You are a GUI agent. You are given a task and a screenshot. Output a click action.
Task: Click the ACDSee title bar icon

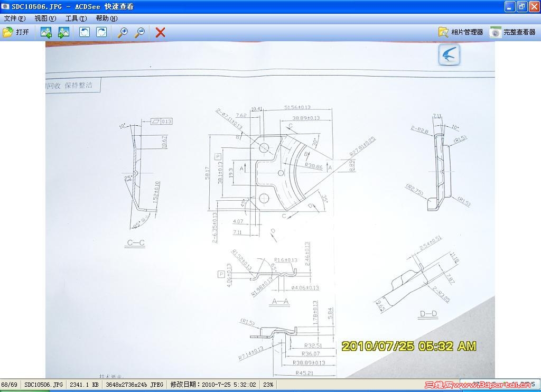click(x=5, y=6)
